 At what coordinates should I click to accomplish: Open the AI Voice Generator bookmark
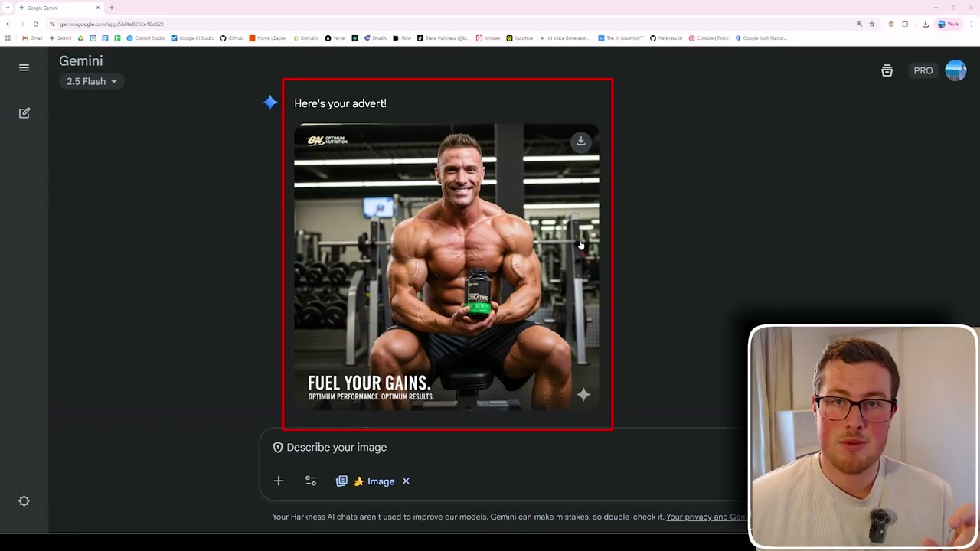tap(564, 37)
